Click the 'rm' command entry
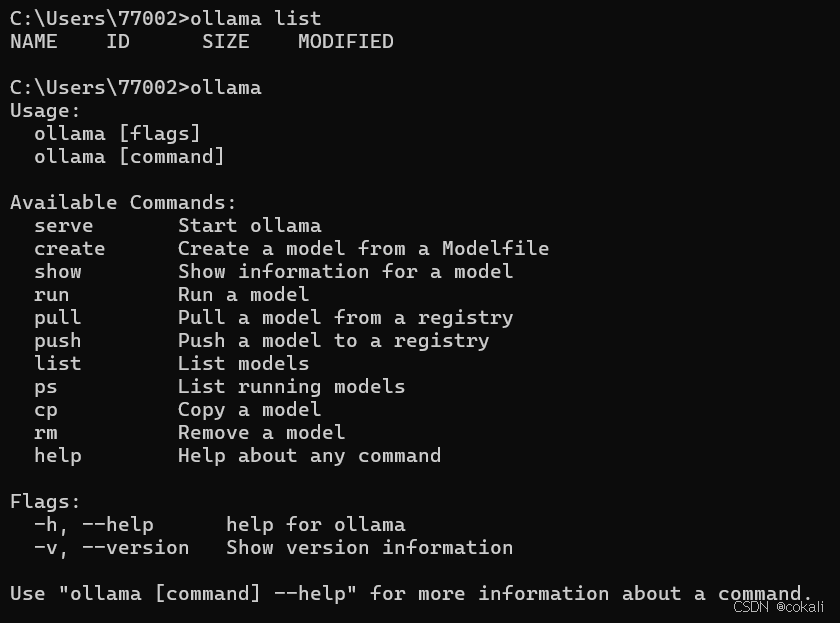 pyautogui.click(x=46, y=433)
